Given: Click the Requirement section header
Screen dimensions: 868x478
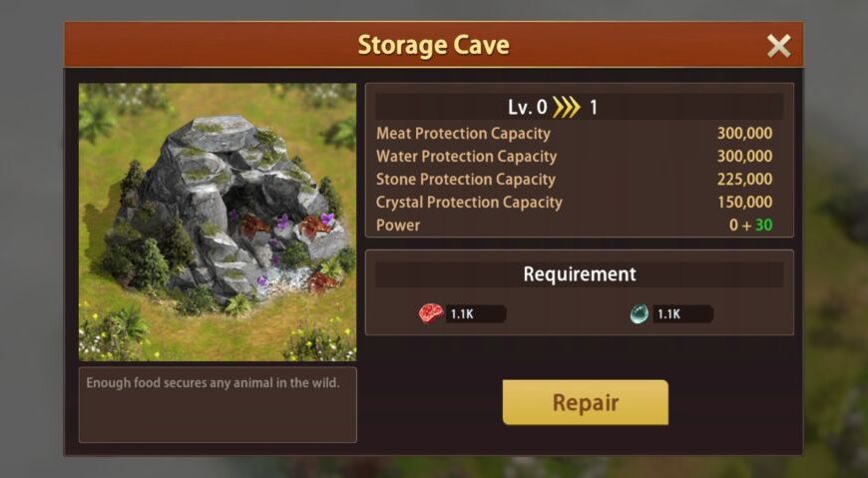Looking at the screenshot, I should coord(580,274).
